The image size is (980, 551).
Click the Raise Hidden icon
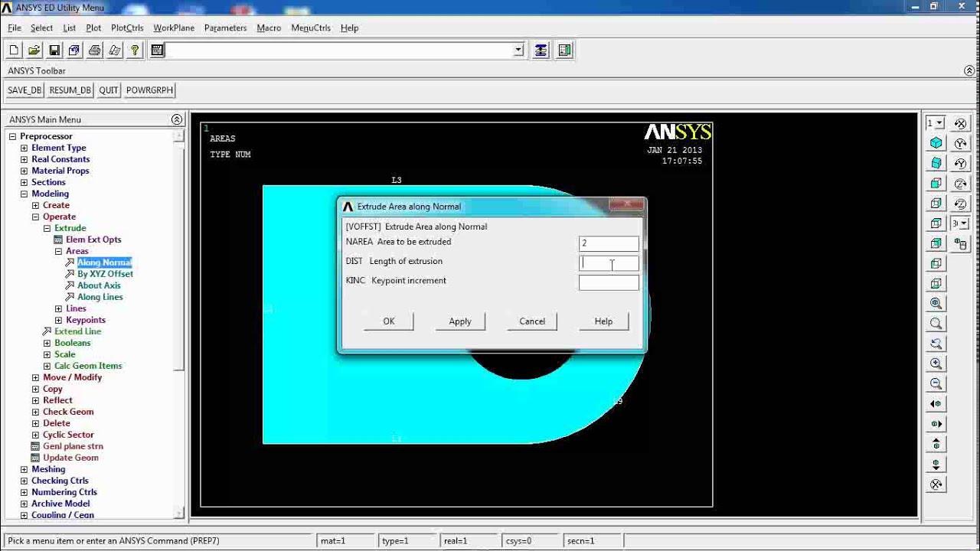pos(541,51)
